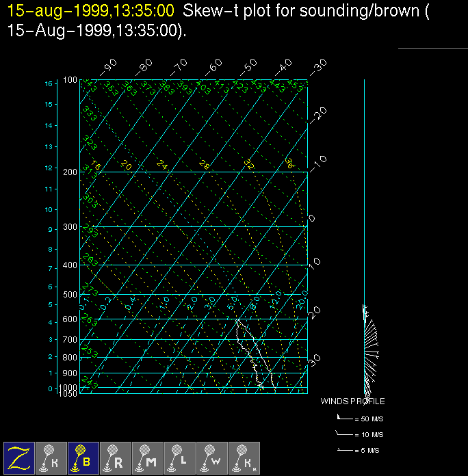Click the 16 km altitude axis label
The height and width of the screenshot is (476, 468).
click(49, 83)
